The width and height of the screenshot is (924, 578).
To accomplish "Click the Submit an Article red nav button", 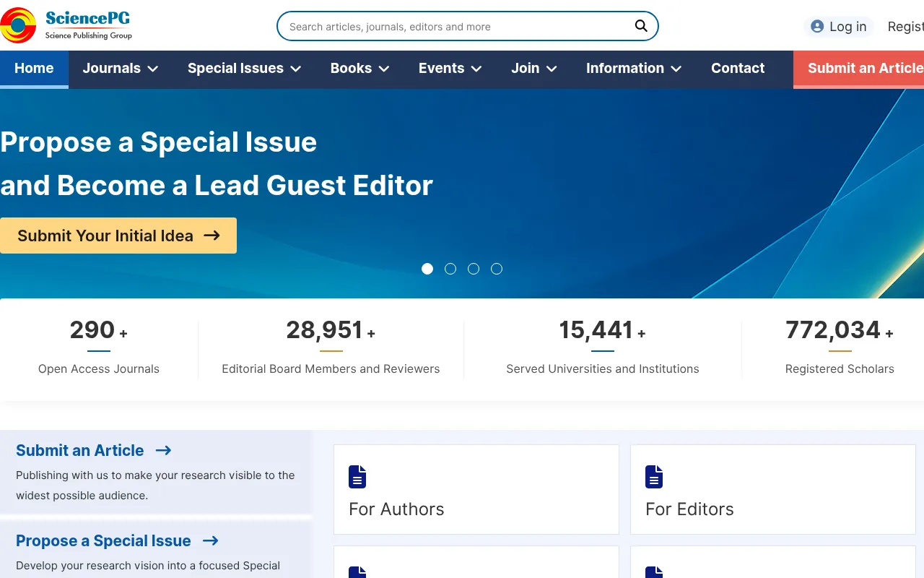I will point(858,69).
